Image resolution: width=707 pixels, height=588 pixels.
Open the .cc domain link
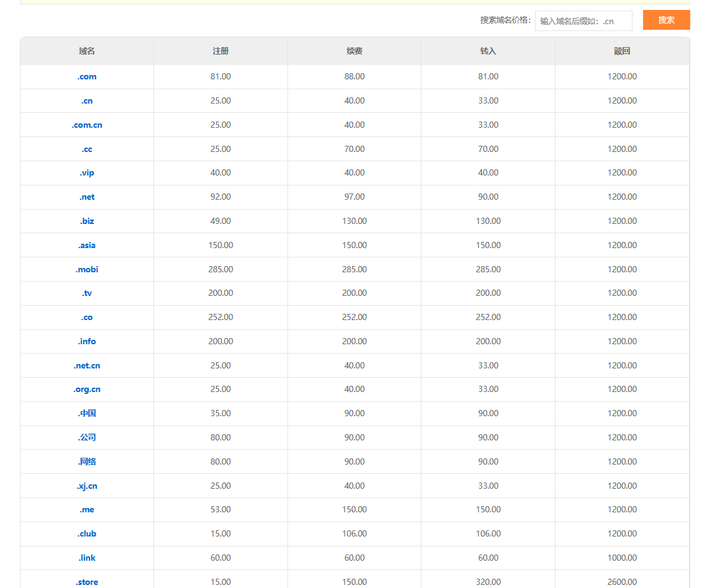tap(86, 149)
